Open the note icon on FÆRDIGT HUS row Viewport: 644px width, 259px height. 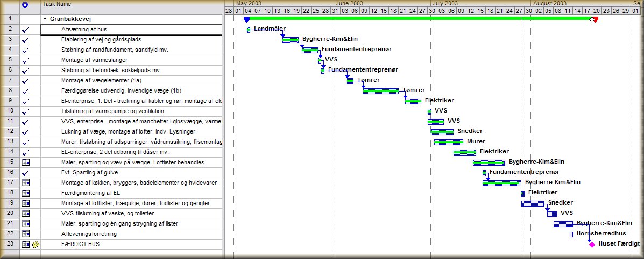point(36,244)
